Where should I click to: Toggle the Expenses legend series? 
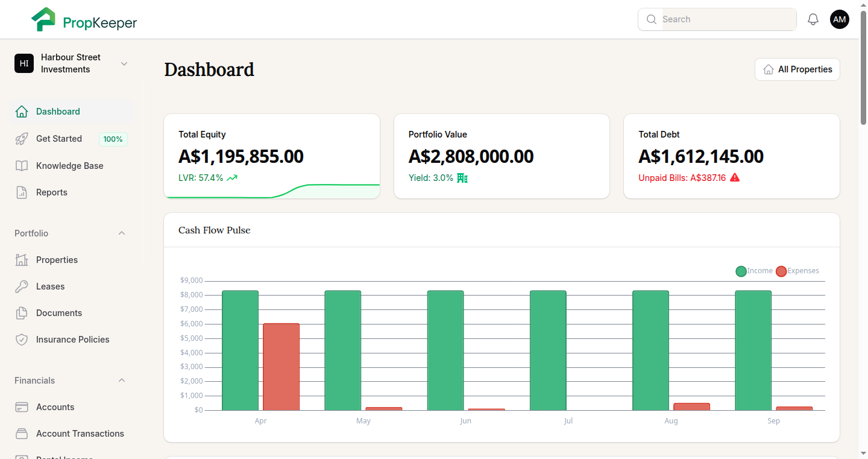[x=797, y=271]
